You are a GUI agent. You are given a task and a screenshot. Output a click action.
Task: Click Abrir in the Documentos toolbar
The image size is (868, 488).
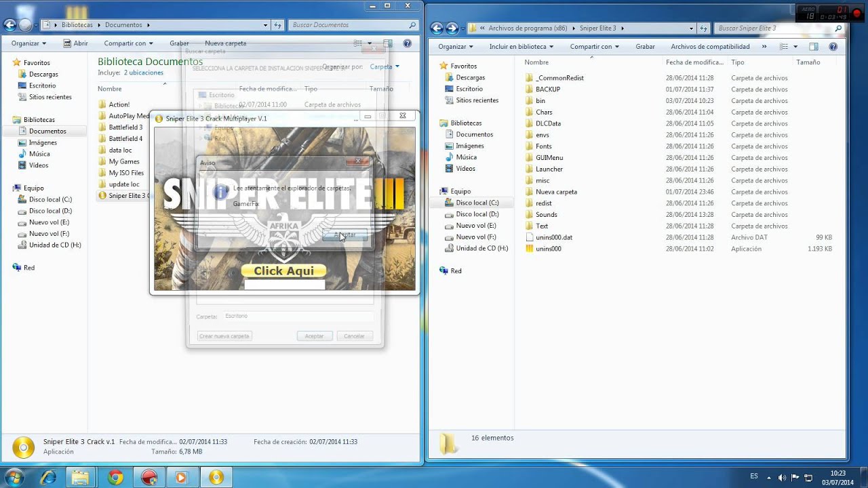(x=76, y=43)
